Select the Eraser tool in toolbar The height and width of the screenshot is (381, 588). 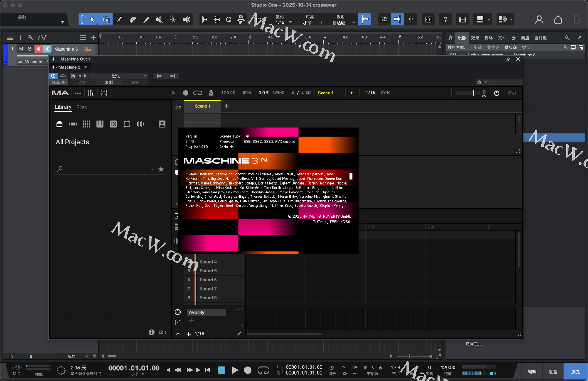133,20
